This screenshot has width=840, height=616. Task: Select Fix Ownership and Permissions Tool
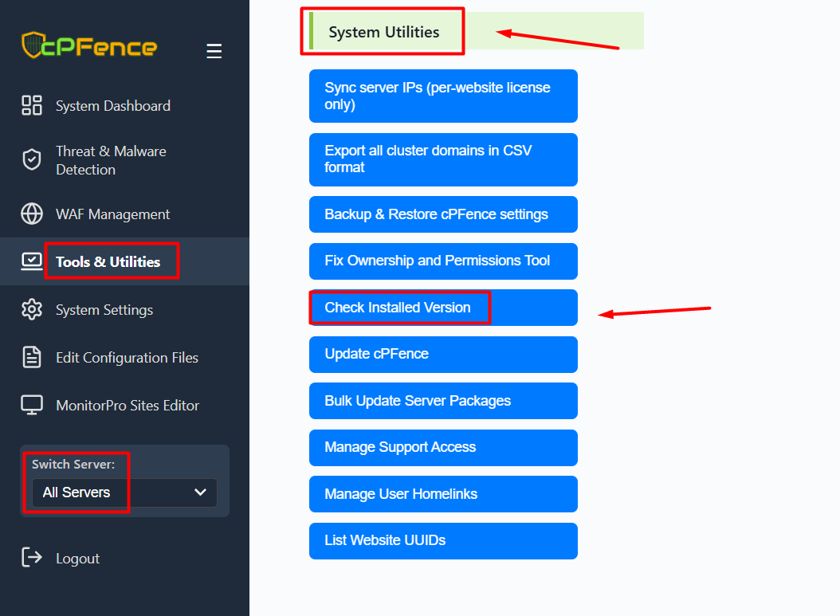coord(442,261)
